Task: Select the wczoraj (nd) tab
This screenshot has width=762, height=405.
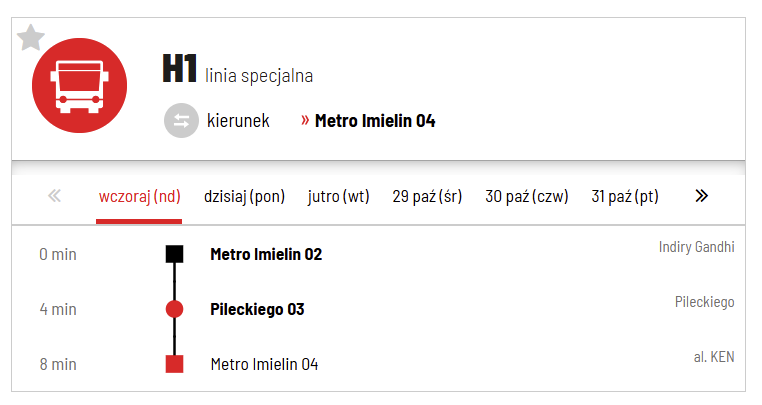Action: (139, 196)
